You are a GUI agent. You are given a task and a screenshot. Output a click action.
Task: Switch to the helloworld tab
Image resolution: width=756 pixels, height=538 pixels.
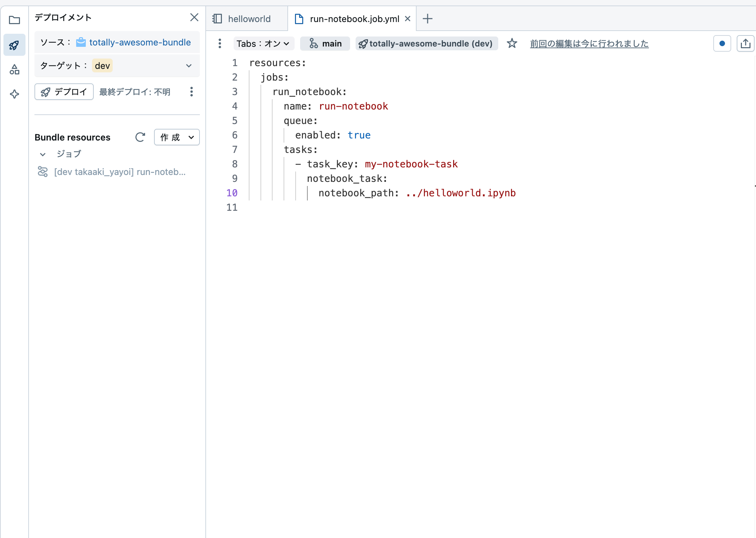click(249, 19)
